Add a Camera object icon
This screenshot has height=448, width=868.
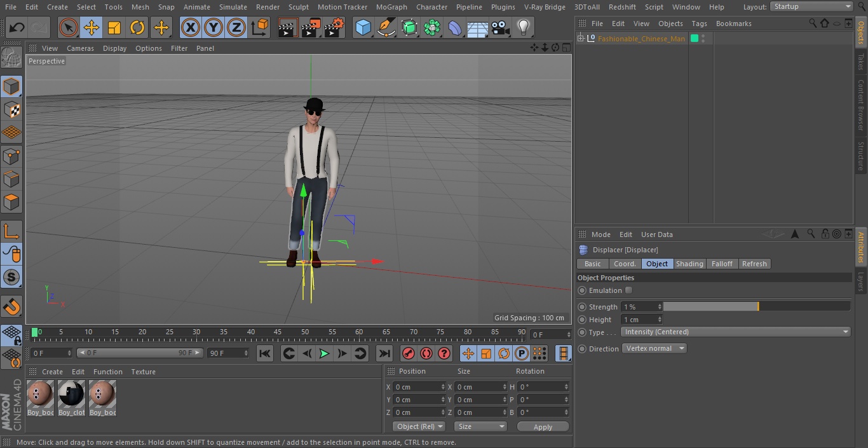501,28
